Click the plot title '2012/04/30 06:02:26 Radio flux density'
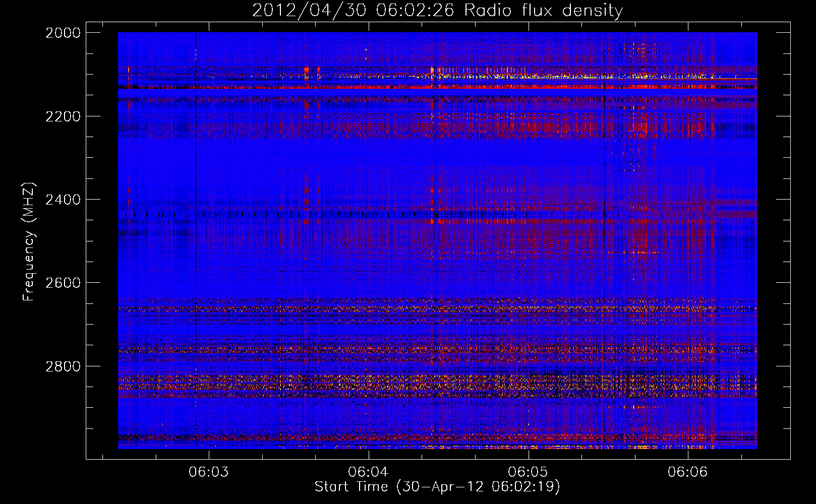This screenshot has height=504, width=816. (x=437, y=11)
